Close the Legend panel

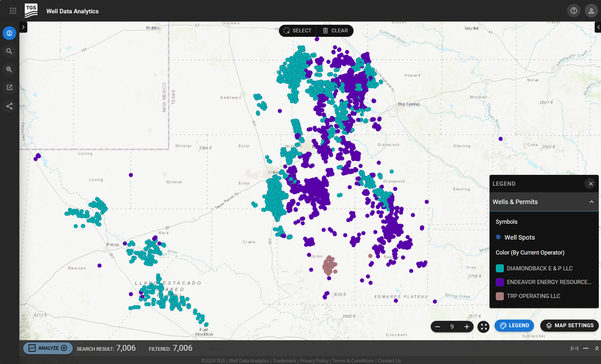coord(591,183)
